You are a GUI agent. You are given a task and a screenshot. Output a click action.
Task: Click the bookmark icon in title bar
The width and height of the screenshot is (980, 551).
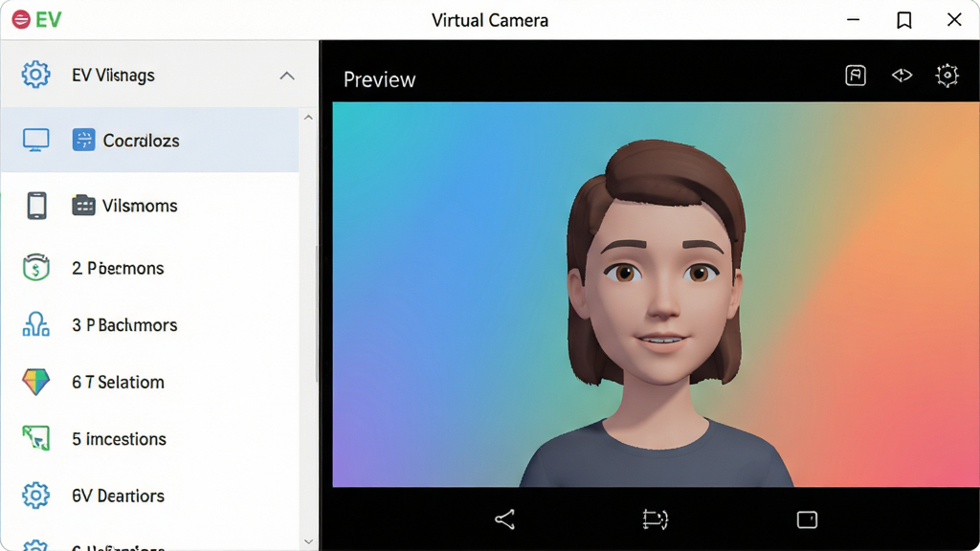(x=903, y=20)
